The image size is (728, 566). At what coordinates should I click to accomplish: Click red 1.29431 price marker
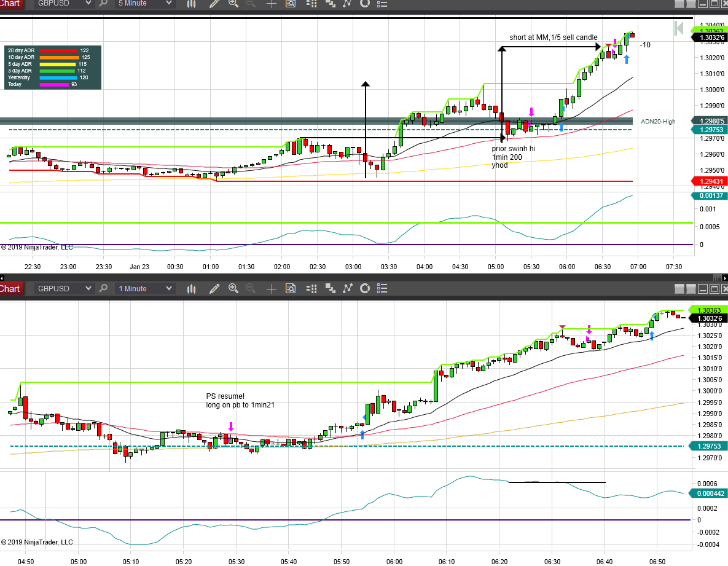tap(710, 181)
